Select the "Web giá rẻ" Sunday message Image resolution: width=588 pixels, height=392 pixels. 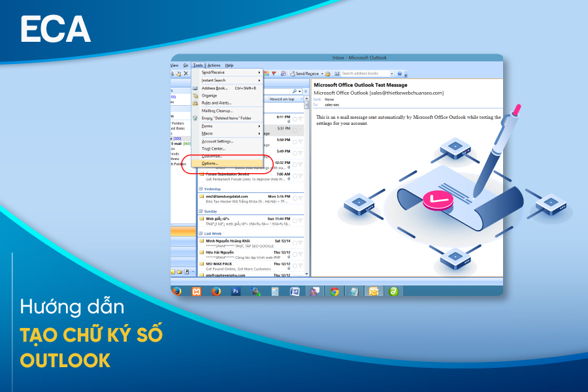(250, 221)
